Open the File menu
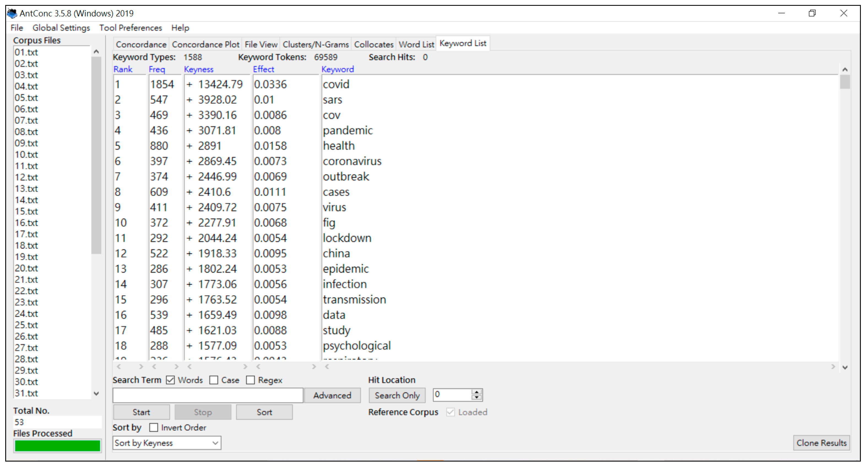 (17, 28)
